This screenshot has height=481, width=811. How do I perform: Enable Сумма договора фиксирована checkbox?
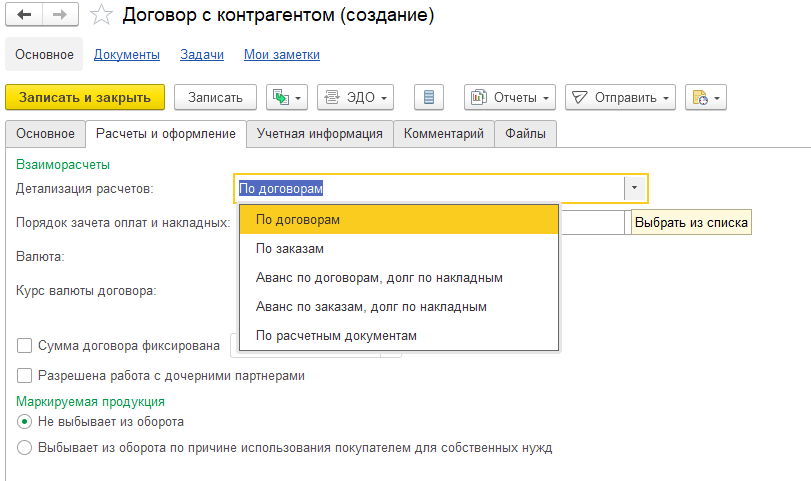[24, 345]
